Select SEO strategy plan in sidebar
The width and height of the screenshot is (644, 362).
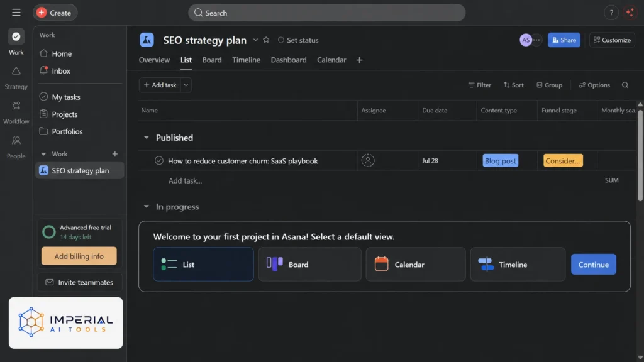point(80,170)
